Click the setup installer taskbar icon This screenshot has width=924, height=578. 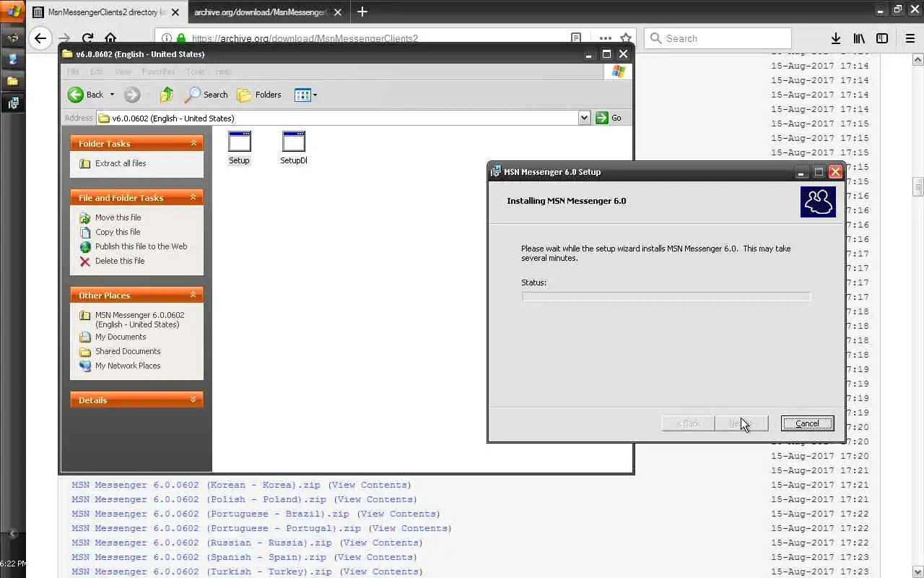coord(12,103)
